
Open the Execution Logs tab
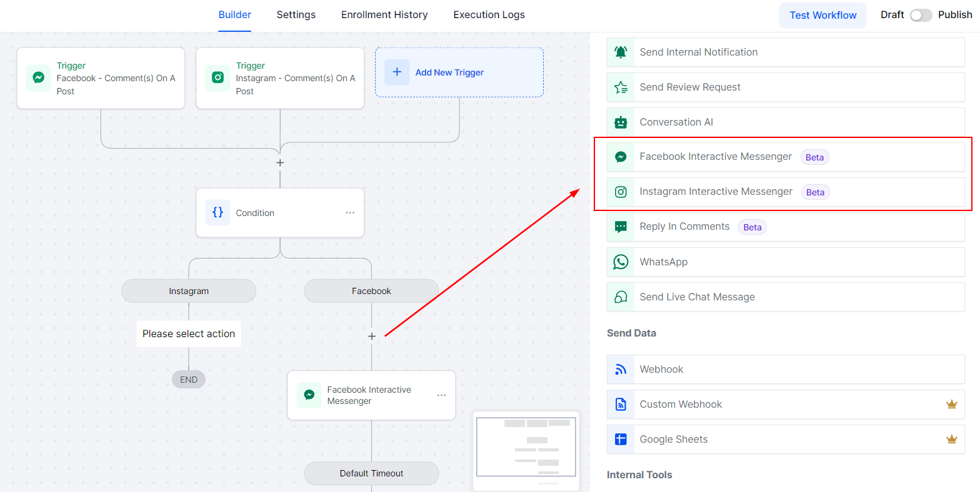(489, 15)
